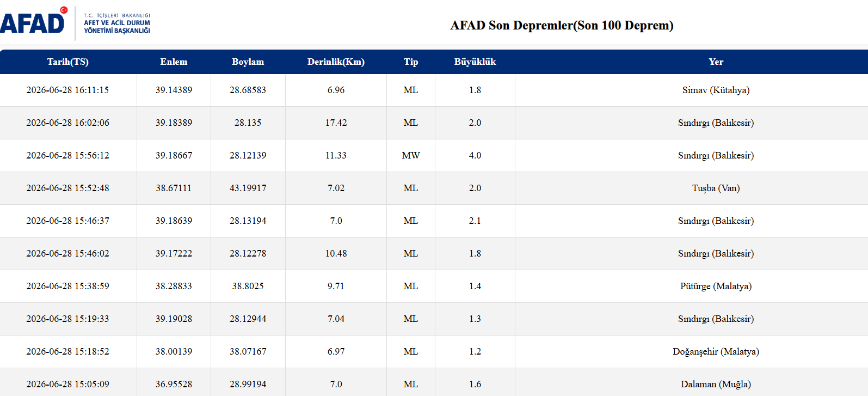Click the 10.48 depth value
The width and height of the screenshot is (868, 396).
(x=336, y=253)
